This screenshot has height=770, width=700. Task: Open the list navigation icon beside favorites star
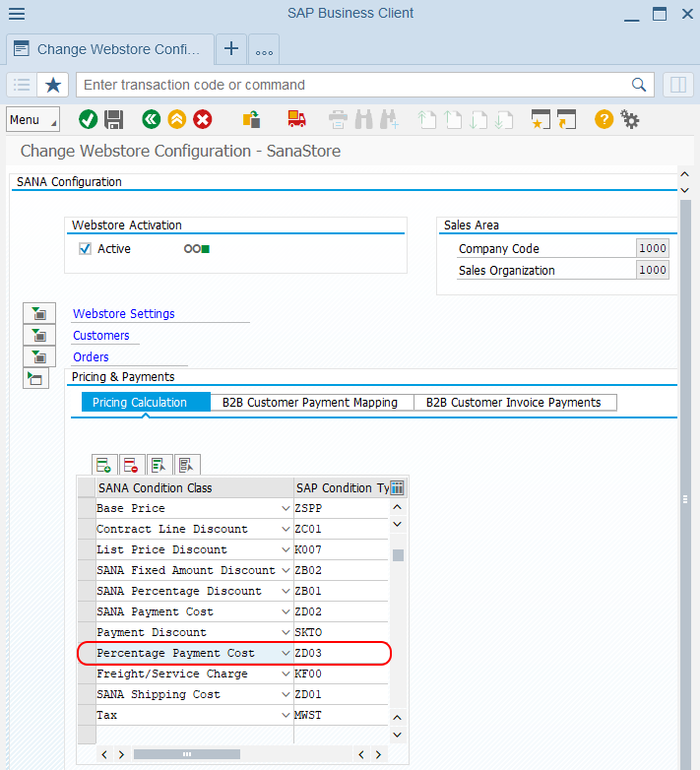pyautogui.click(x=22, y=85)
